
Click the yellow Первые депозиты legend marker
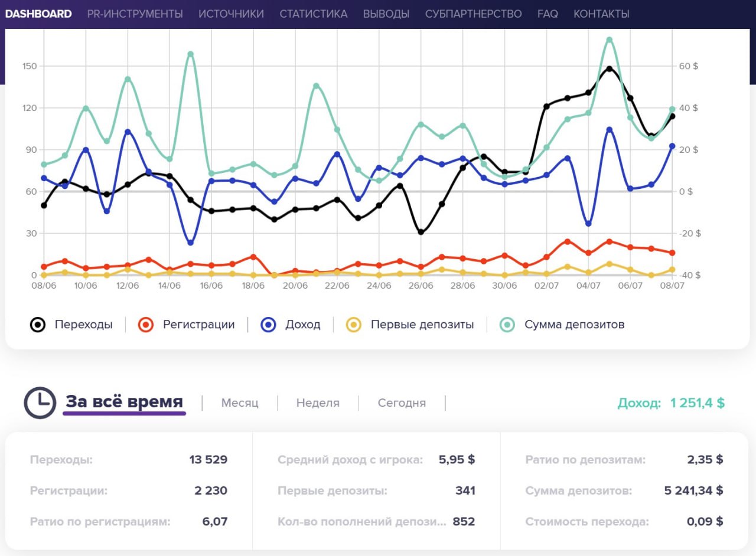(354, 325)
